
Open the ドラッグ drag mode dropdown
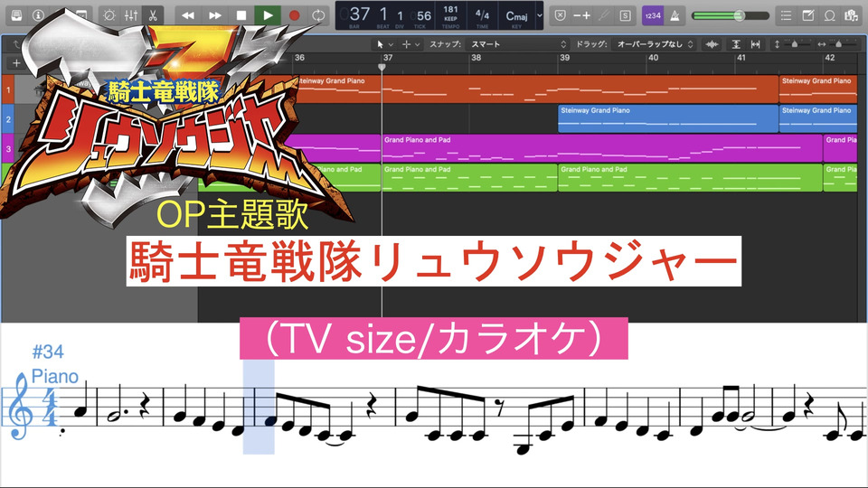[655, 44]
